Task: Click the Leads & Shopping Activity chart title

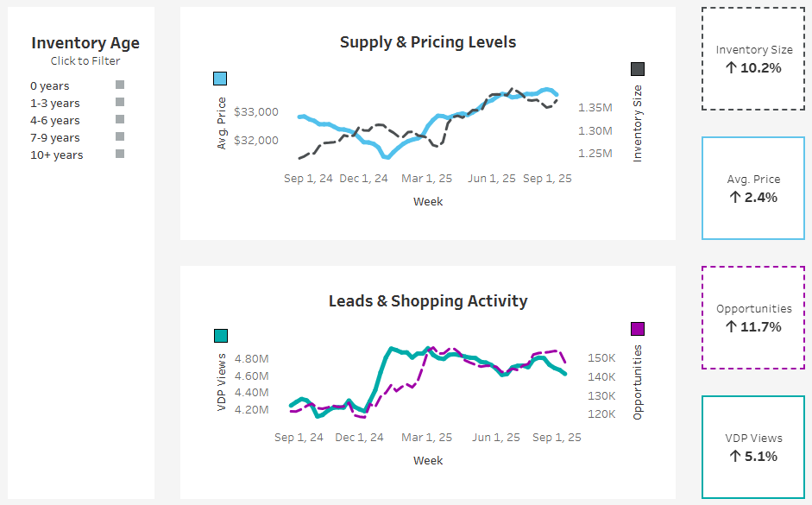Action: point(428,301)
